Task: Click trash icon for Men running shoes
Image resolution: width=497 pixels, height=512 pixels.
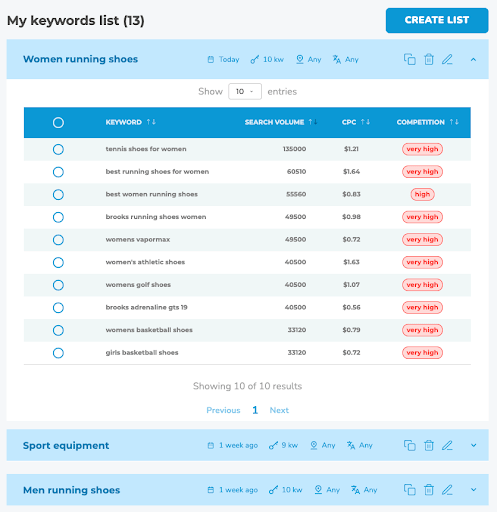Action: (x=429, y=490)
